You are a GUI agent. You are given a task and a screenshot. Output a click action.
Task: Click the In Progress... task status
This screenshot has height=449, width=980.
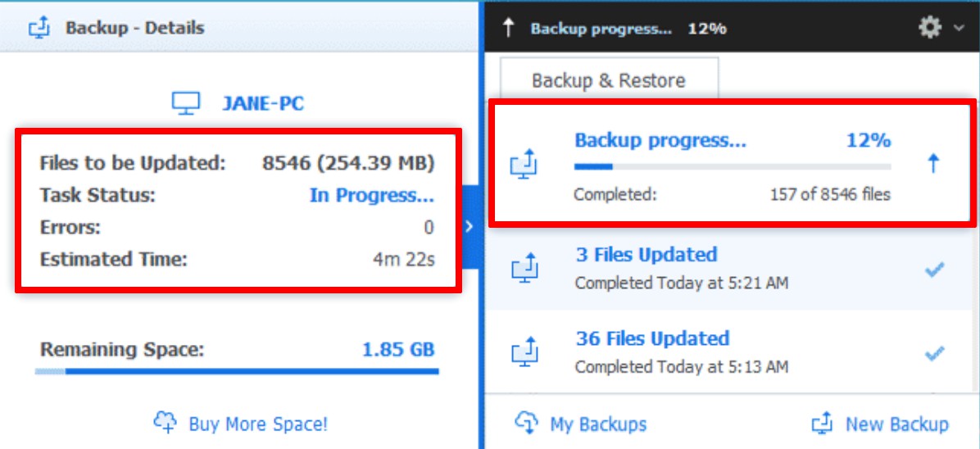(x=372, y=196)
